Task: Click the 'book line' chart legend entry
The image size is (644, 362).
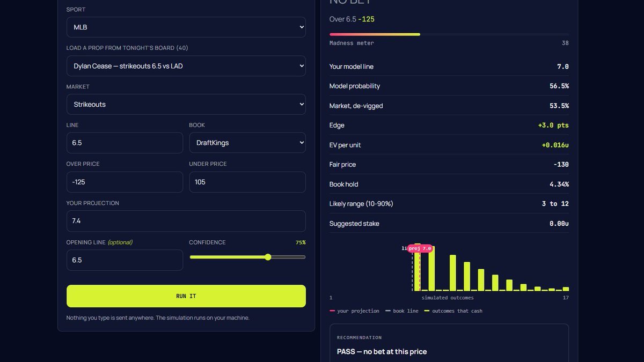Action: [x=402, y=311]
